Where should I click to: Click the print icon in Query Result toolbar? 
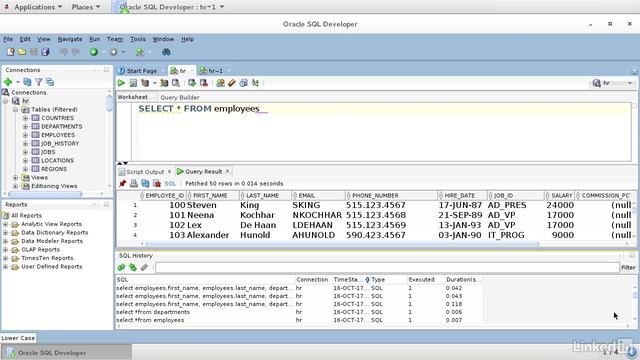[x=134, y=183]
